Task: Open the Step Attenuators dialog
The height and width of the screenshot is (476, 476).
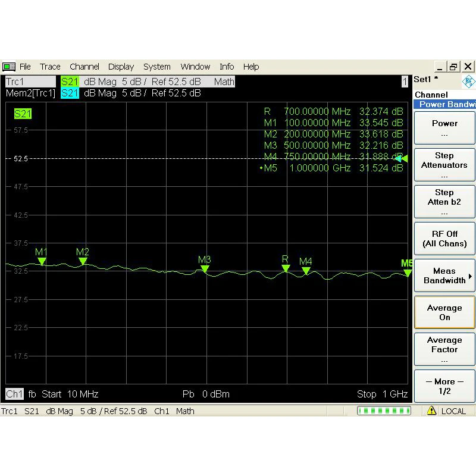Action: [x=444, y=165]
